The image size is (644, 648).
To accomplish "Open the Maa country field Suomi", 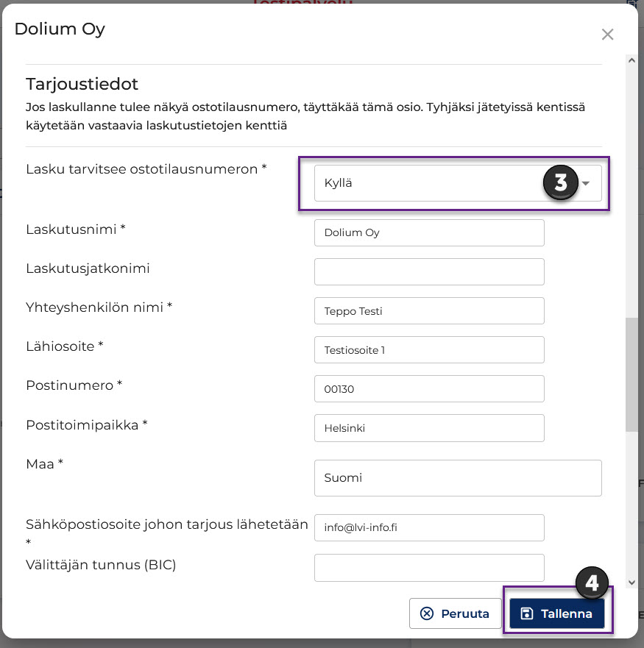I will (x=458, y=478).
